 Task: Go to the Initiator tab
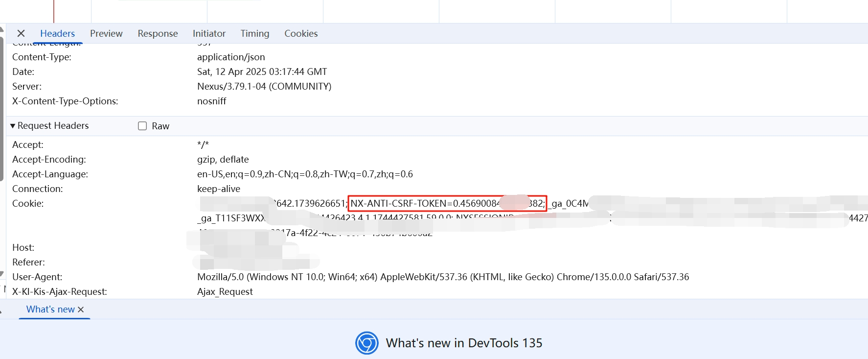tap(209, 33)
